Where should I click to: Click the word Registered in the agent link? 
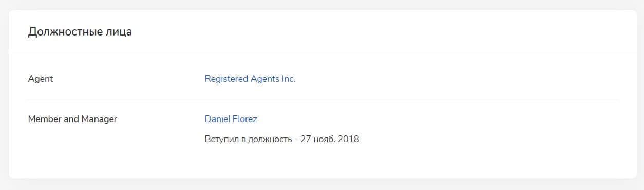[226, 79]
